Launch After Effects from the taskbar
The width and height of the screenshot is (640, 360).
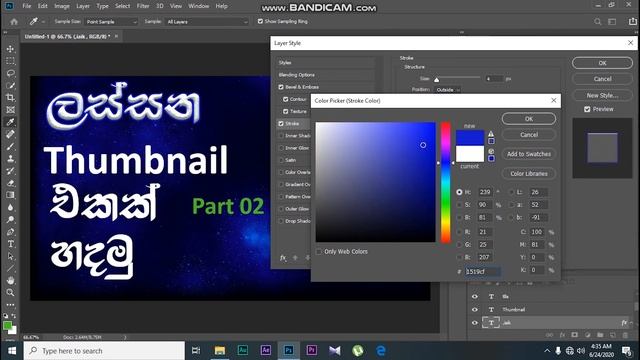265,351
